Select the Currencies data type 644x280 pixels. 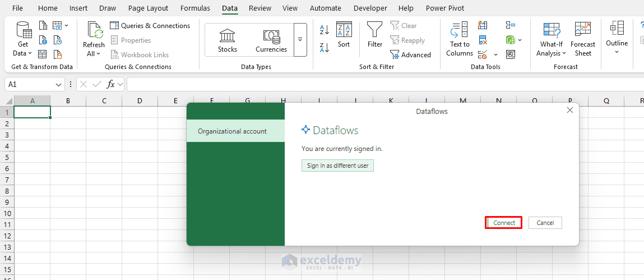tap(271, 41)
